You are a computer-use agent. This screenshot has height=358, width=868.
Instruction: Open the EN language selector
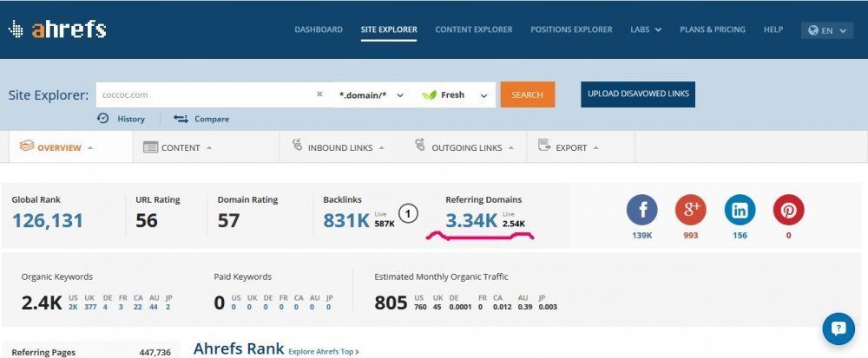tap(827, 30)
